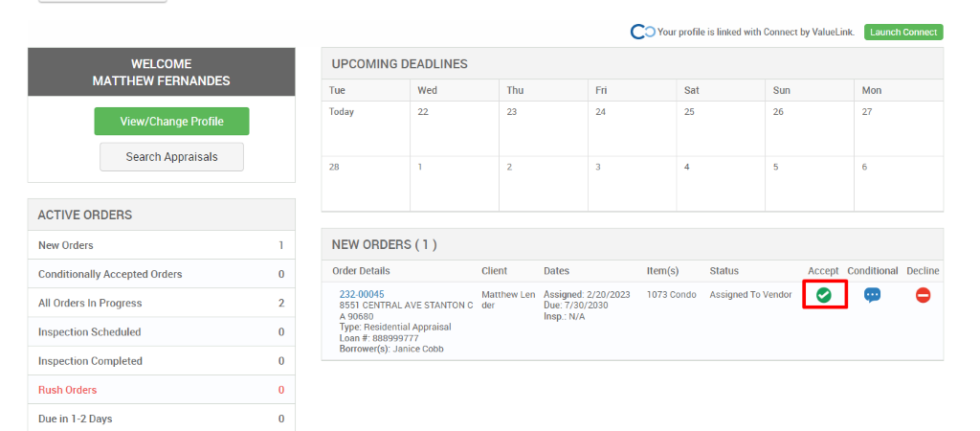Click the Upcoming Deadlines header
This screenshot has height=431, width=980.
click(633, 64)
